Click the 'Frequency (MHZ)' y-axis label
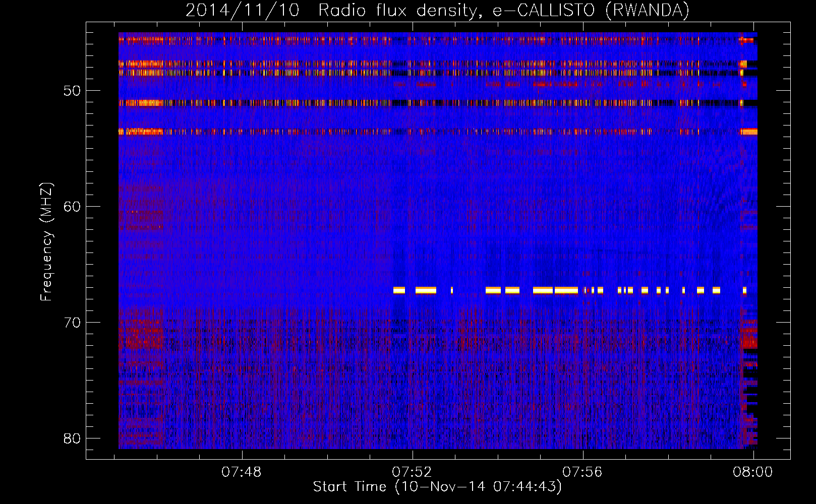 [x=46, y=241]
